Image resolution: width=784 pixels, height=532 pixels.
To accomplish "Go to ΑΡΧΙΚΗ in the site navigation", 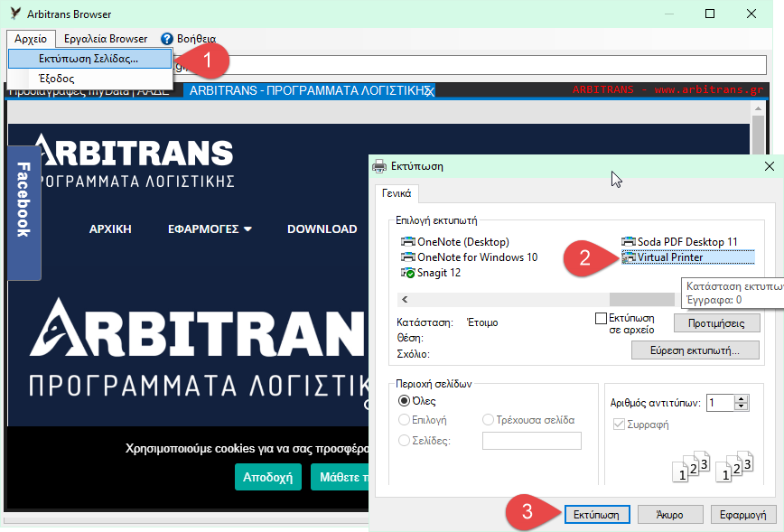I will [x=110, y=229].
